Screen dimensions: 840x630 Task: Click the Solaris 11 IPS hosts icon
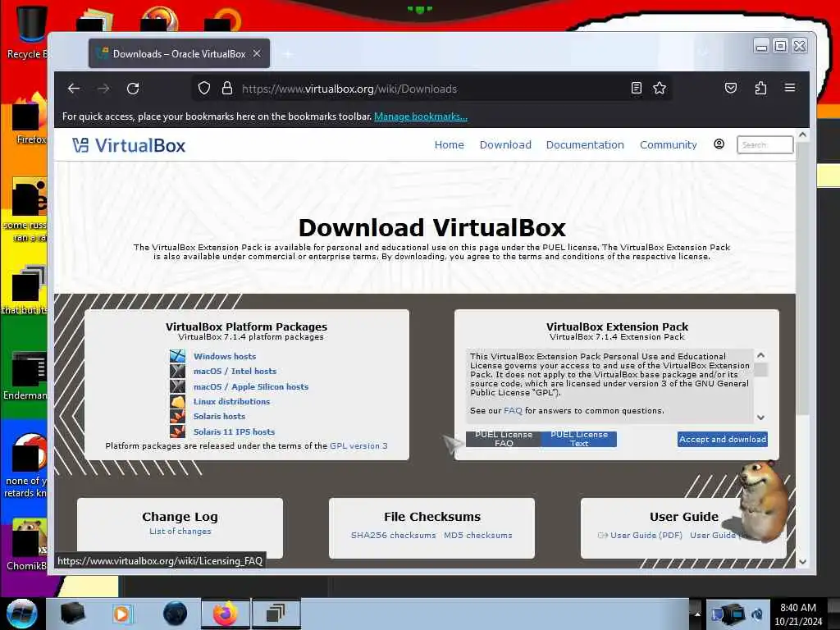[x=177, y=431]
